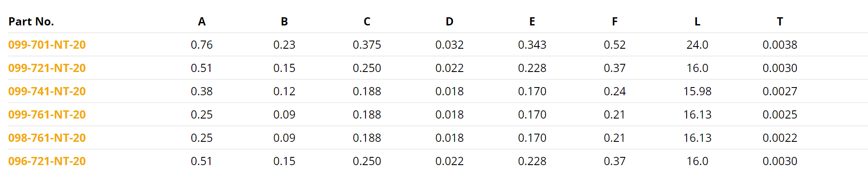Open part 099-721-NT-20 link
The image size is (868, 172).
47,68
